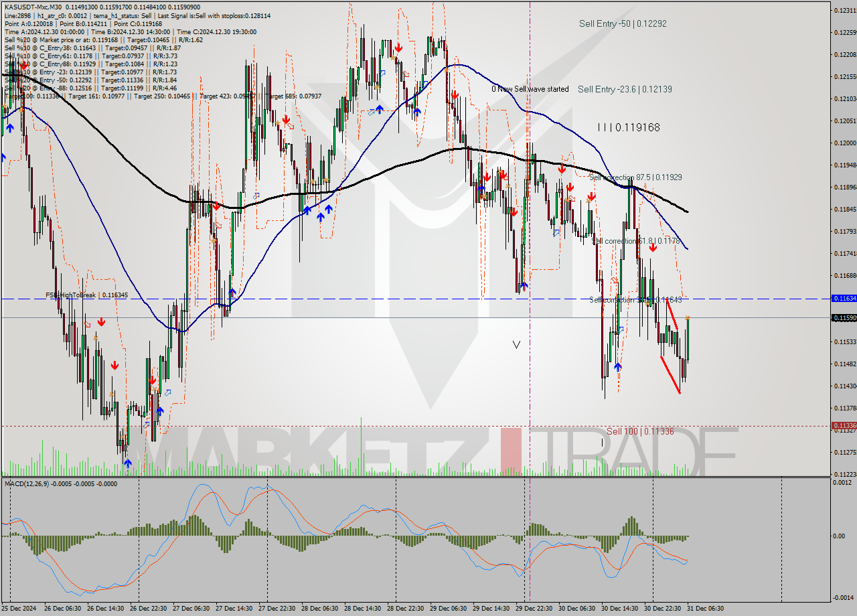This screenshot has width=857, height=616.
Task: Click the KASUSDT-Mxc,M30 symbol title text
Action: tap(33, 7)
